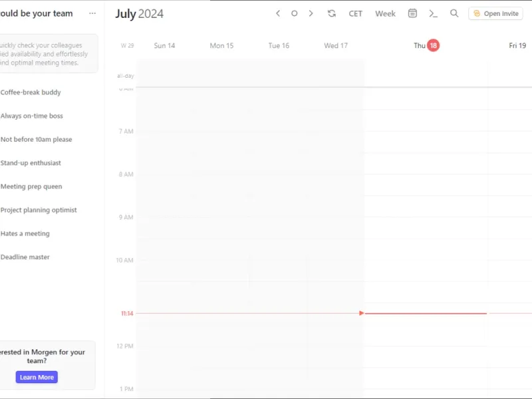
Task: Click the Tue 16 day header
Action: pos(279,45)
